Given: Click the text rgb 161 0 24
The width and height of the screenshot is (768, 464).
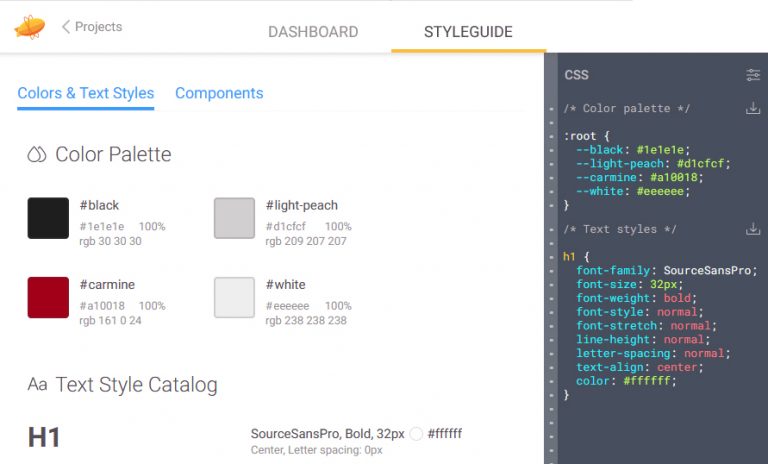Looking at the screenshot, I should point(110,320).
